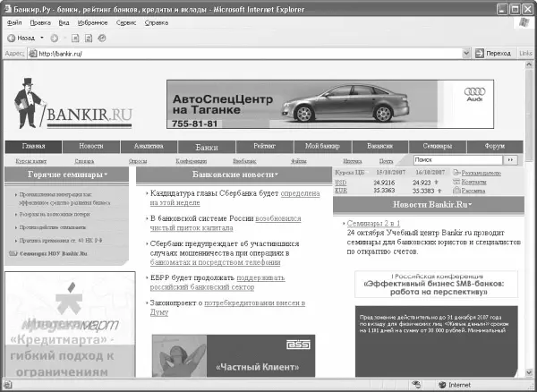Click the Рекламодателю icon

(x=456, y=173)
